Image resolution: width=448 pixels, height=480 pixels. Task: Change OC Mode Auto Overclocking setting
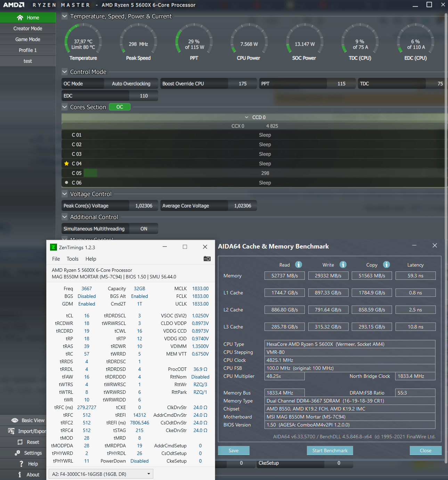coord(131,83)
